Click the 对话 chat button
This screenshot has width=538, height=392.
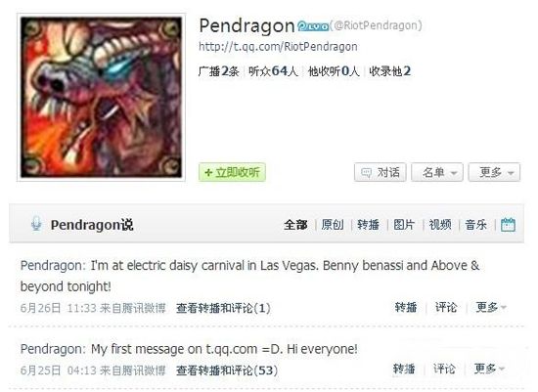381,172
